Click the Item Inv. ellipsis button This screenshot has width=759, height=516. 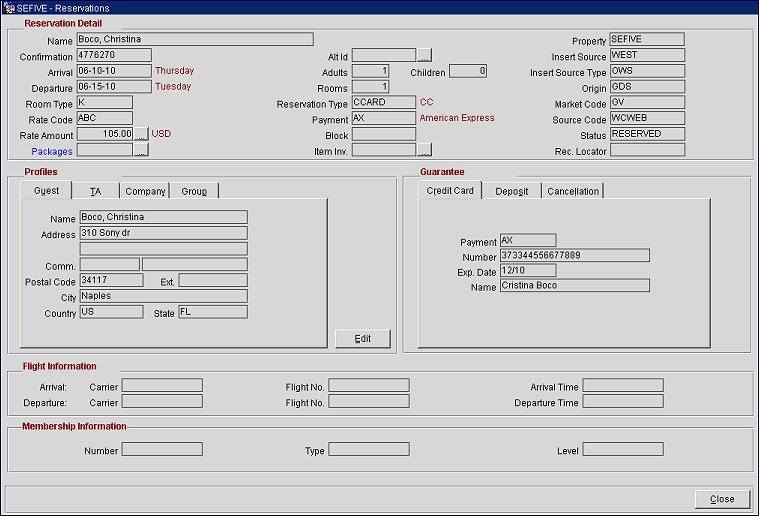pyautogui.click(x=424, y=151)
